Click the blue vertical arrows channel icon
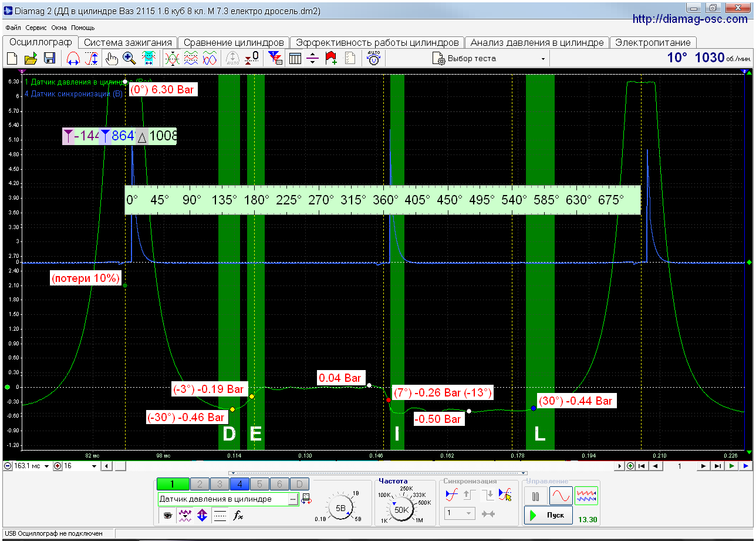 [x=203, y=515]
